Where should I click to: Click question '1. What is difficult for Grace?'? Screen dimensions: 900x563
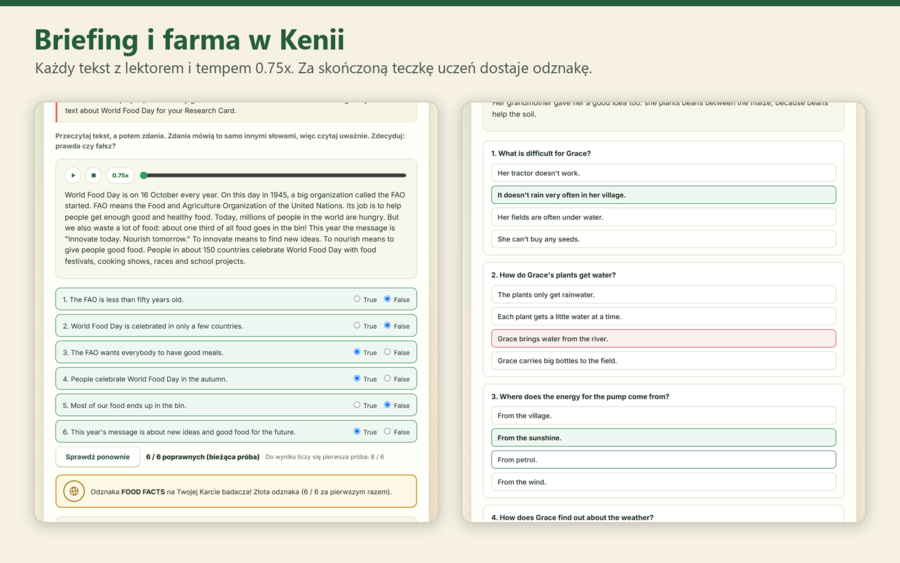tap(541, 153)
